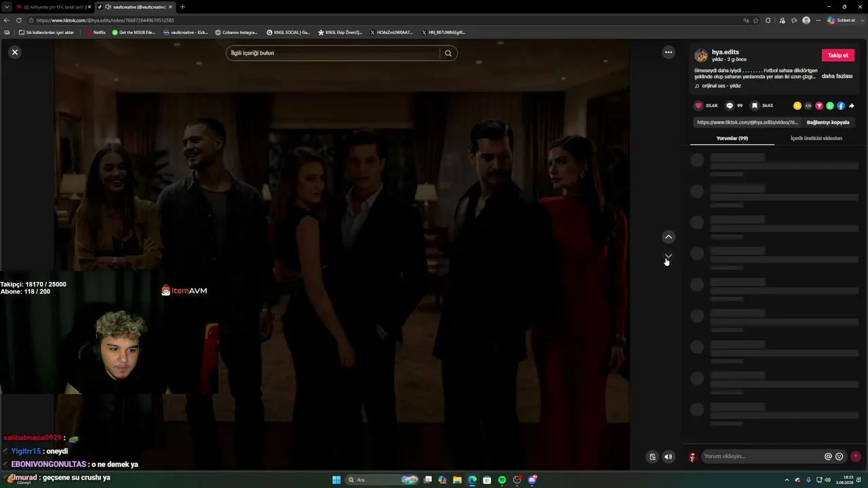Open the 'KNGL Ekip Öneri' bookmark
This screenshot has width=868, height=488.
(x=340, y=33)
